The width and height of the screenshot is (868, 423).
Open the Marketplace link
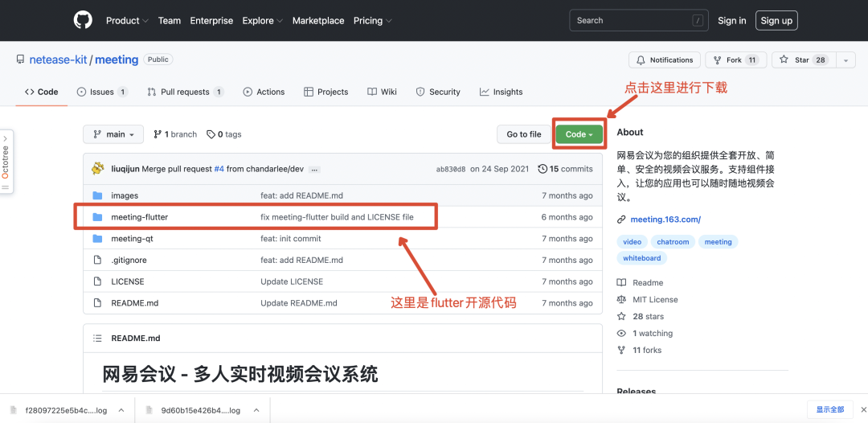[x=318, y=20]
